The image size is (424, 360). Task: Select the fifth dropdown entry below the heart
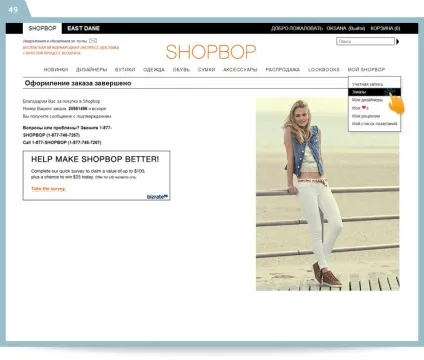pyautogui.click(x=366, y=116)
